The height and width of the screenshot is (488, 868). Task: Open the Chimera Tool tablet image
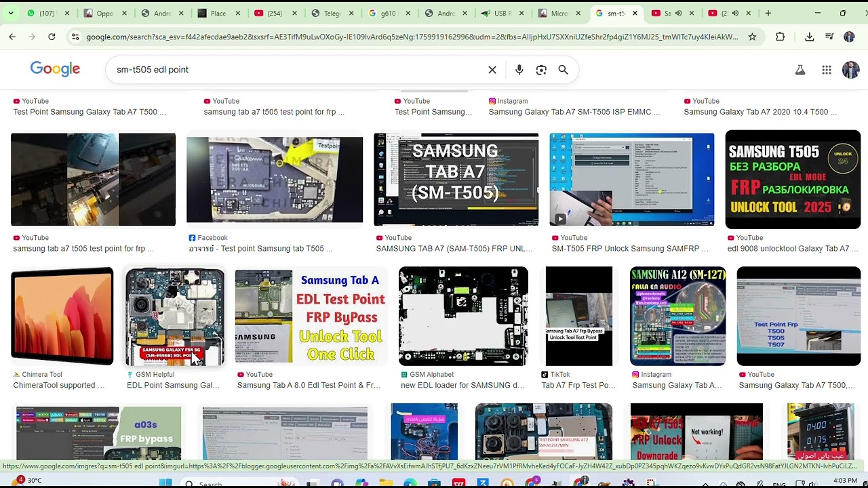pyautogui.click(x=62, y=316)
